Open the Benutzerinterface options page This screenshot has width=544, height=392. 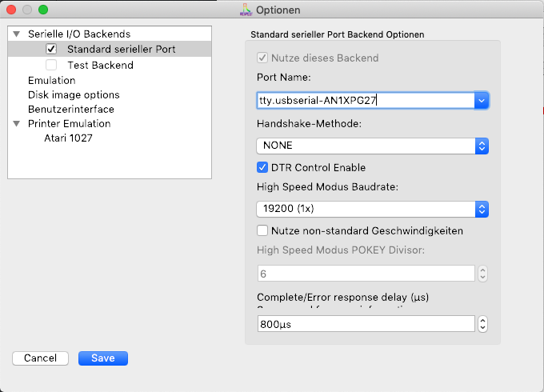click(71, 110)
